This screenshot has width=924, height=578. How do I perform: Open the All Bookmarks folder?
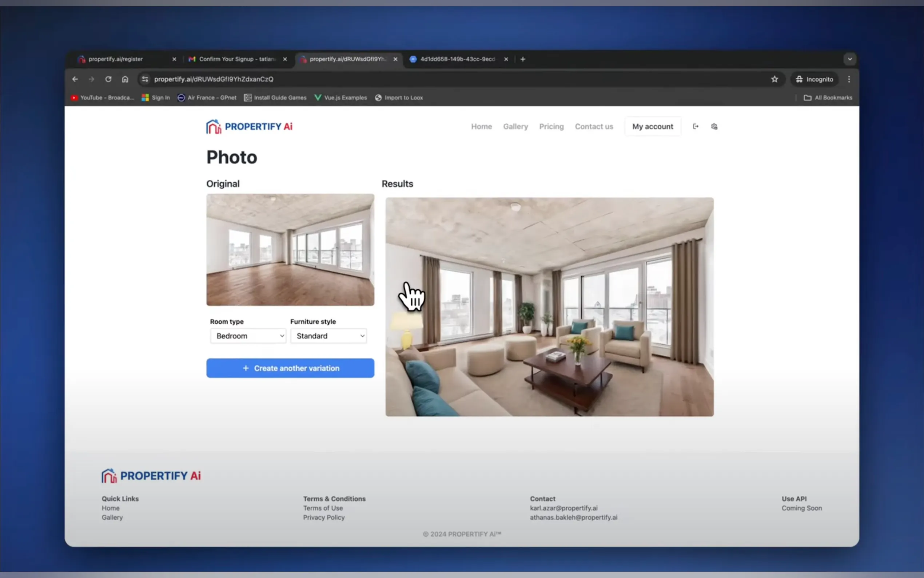click(x=828, y=98)
